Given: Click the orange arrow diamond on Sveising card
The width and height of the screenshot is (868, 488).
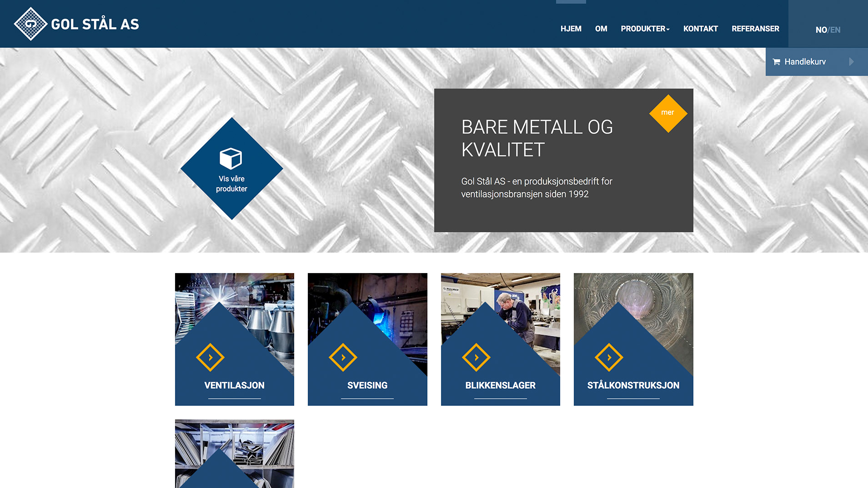Looking at the screenshot, I should click(x=343, y=358).
